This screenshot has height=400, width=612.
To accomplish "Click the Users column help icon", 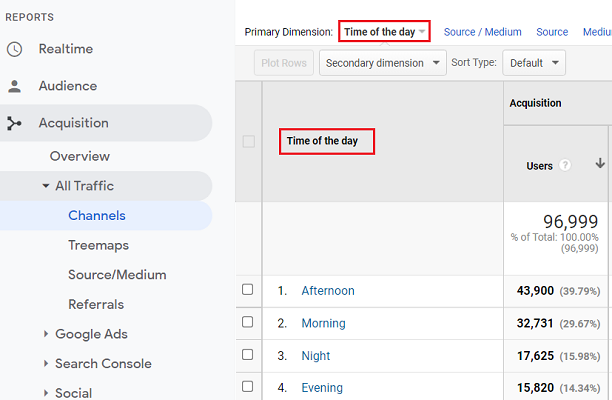I will (566, 166).
